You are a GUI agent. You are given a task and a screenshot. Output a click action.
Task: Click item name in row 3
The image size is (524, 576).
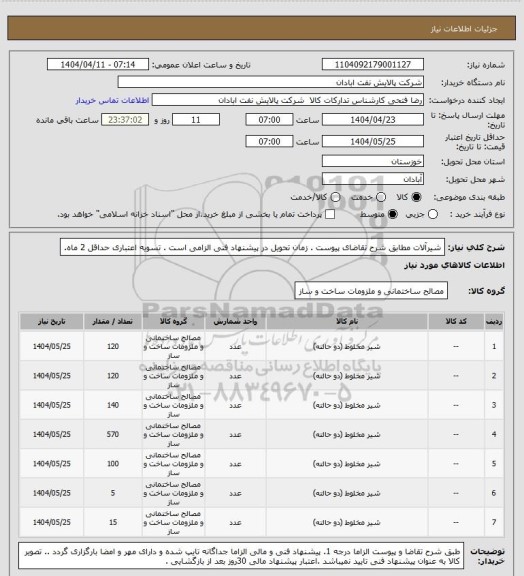[347, 405]
